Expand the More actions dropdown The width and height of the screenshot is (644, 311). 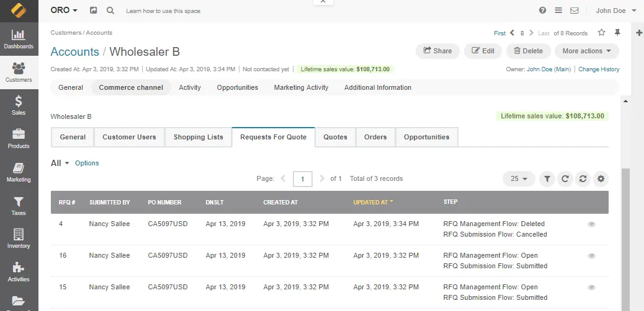(586, 51)
